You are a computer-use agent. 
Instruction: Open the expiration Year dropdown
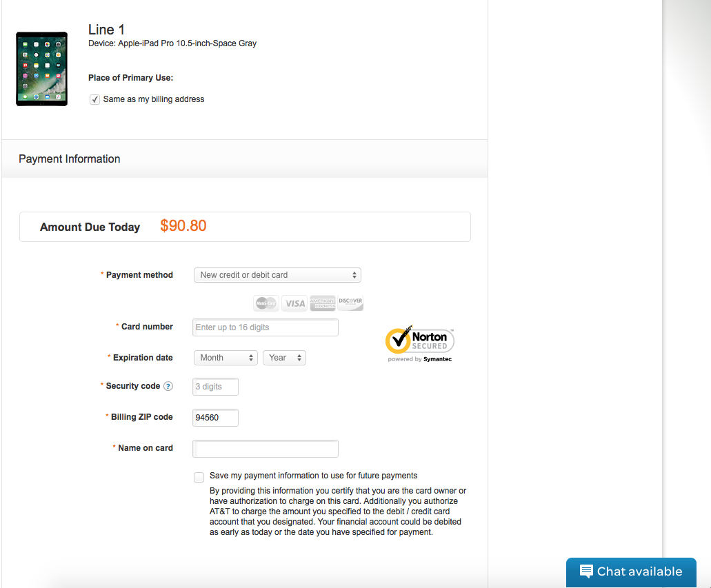point(284,358)
